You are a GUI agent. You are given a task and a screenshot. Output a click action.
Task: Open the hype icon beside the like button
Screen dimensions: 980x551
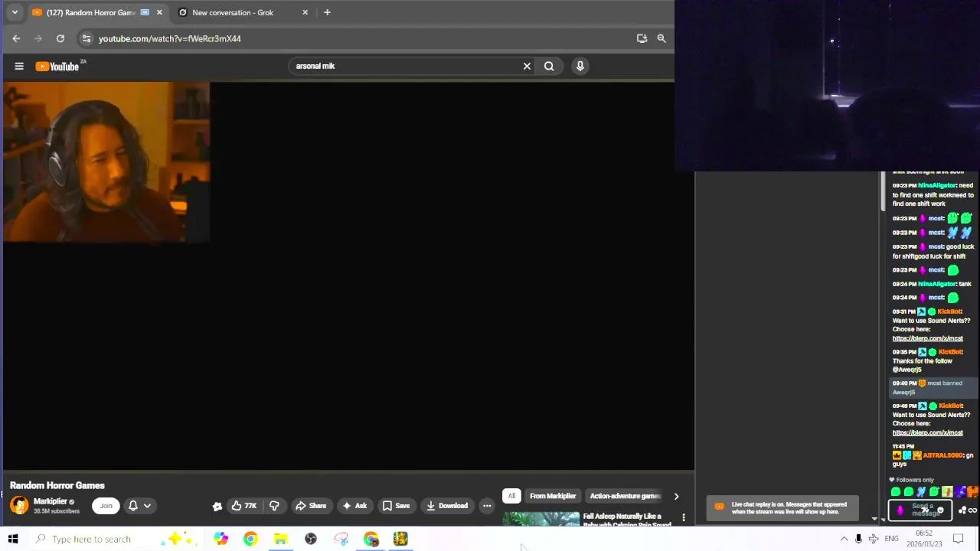coord(217,506)
